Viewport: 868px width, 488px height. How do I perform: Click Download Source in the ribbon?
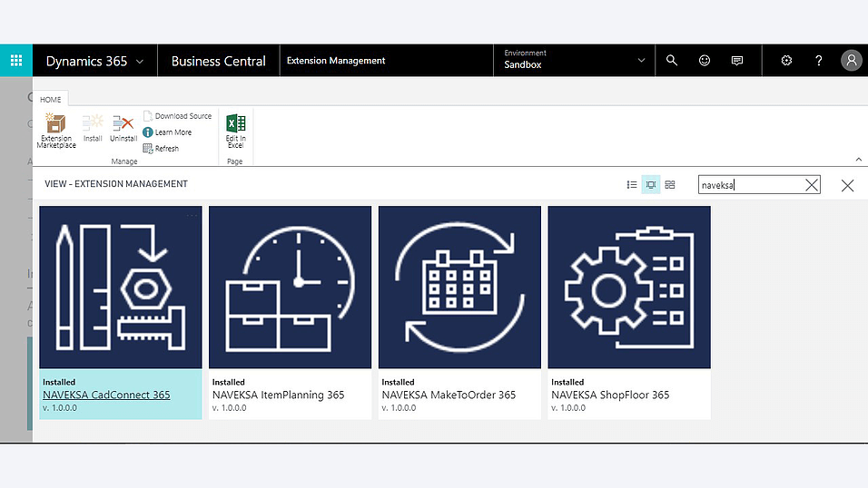[x=178, y=115]
